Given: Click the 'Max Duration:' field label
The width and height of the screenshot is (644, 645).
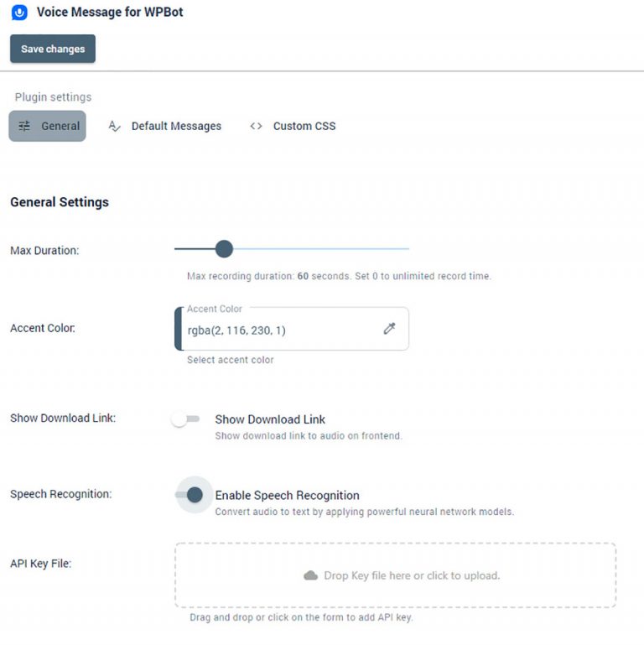Looking at the screenshot, I should click(x=44, y=251).
